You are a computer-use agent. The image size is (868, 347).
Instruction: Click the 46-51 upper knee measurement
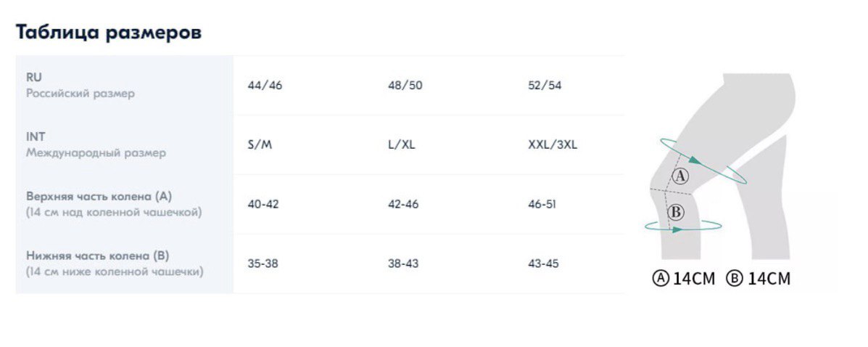tap(542, 205)
